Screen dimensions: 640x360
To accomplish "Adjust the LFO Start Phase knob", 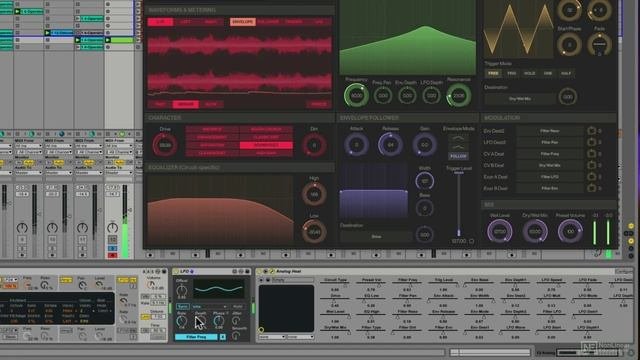I will click(569, 44).
